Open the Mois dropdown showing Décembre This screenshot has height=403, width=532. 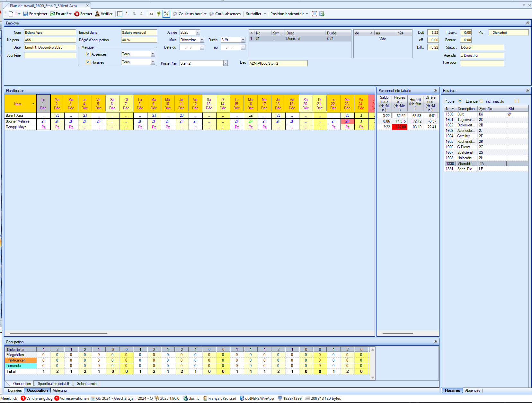(202, 40)
